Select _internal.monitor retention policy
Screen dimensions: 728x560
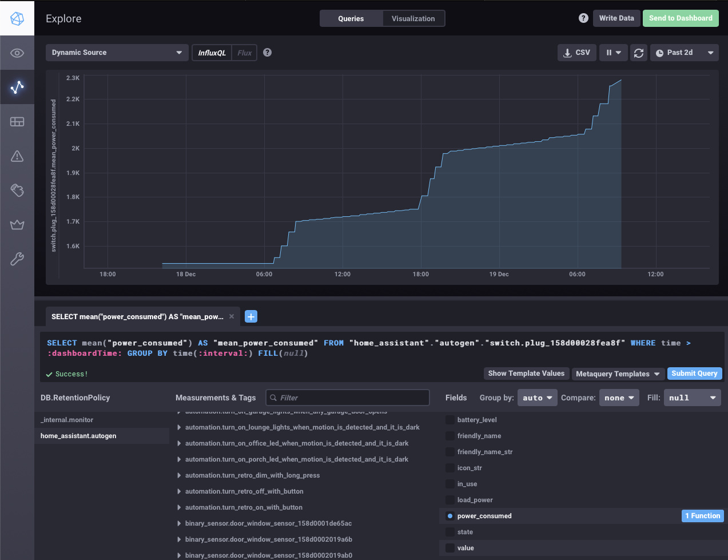click(x=102, y=420)
